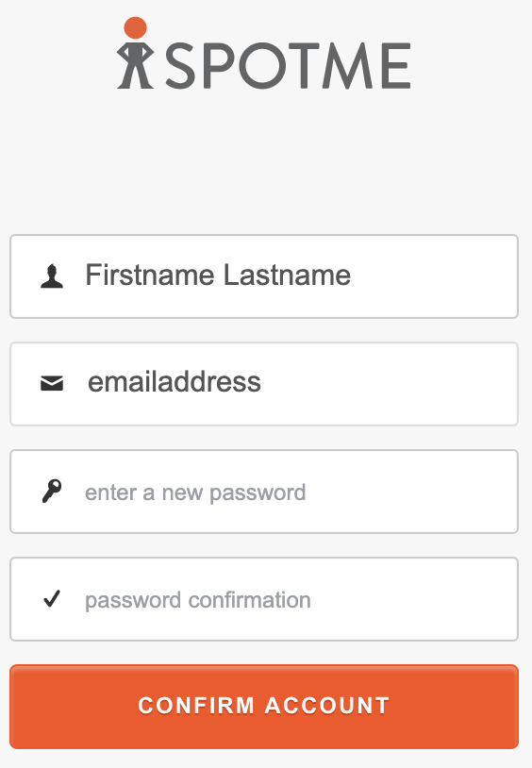532x768 pixels.
Task: Click the key icon in the password field
Action: pyautogui.click(x=52, y=491)
